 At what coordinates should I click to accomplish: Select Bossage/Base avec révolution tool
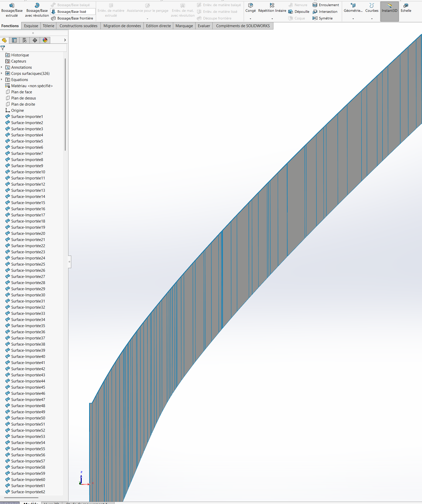(x=37, y=10)
